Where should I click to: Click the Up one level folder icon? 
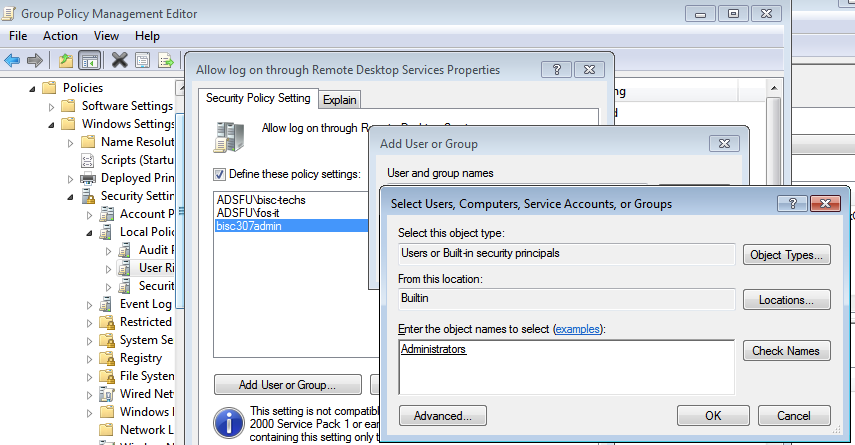(x=66, y=60)
